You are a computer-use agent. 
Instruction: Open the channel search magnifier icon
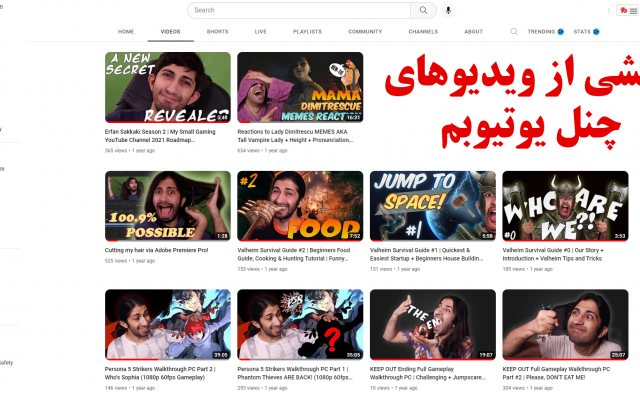(x=514, y=32)
